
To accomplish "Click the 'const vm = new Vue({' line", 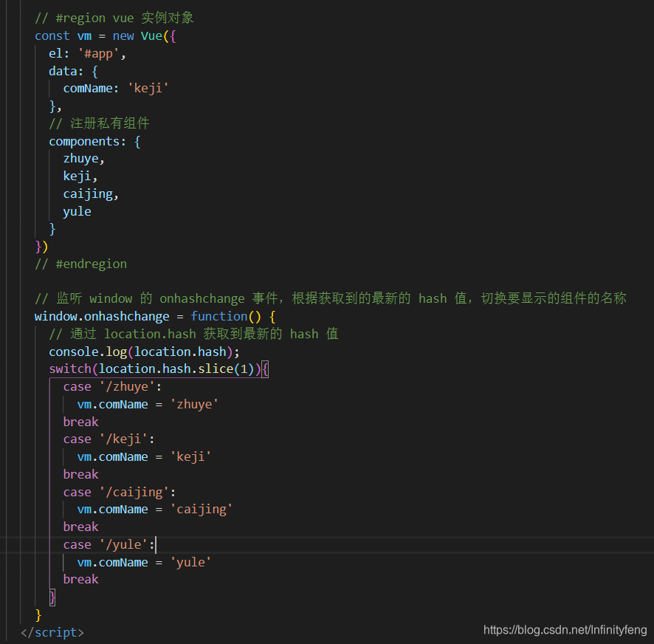I will 105,36.
